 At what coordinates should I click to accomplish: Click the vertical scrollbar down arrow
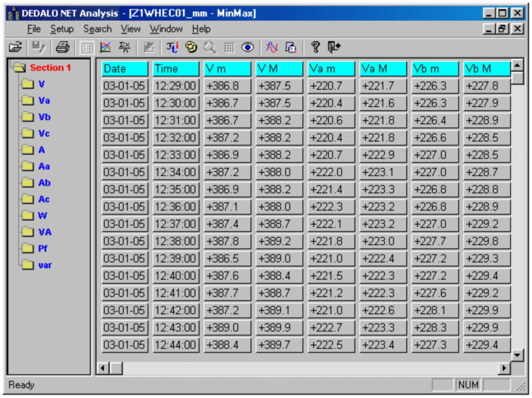(x=517, y=355)
